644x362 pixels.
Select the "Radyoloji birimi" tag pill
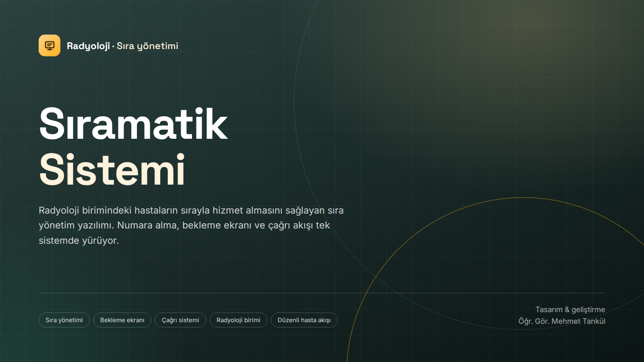pyautogui.click(x=238, y=320)
